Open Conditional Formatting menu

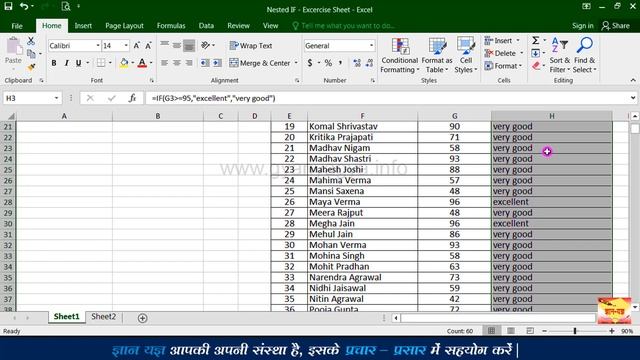click(400, 56)
